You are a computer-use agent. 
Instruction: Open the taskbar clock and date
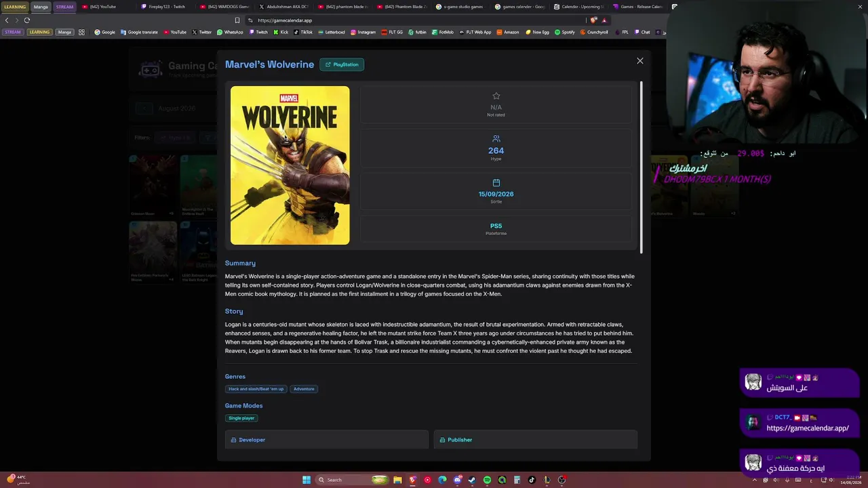[850, 480]
